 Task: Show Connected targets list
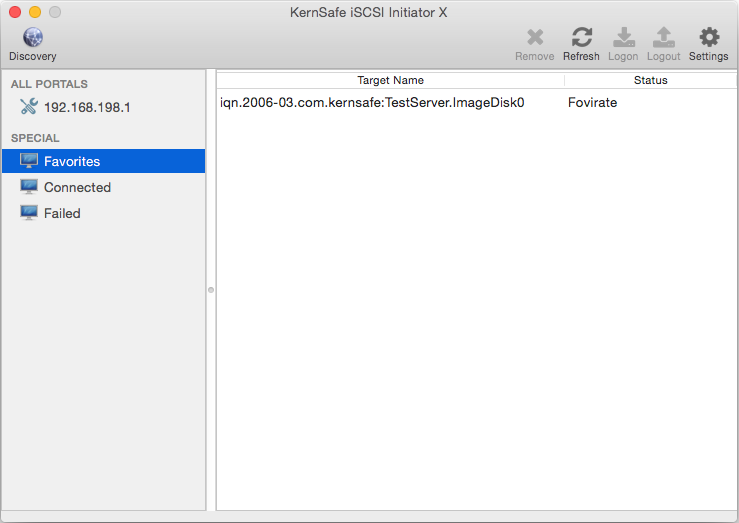[x=104, y=187]
